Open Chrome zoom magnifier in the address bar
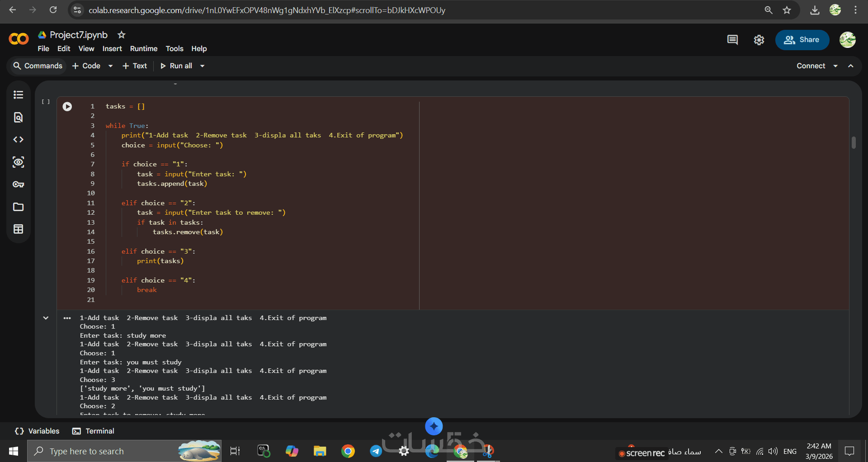The height and width of the screenshot is (462, 868). (768, 10)
